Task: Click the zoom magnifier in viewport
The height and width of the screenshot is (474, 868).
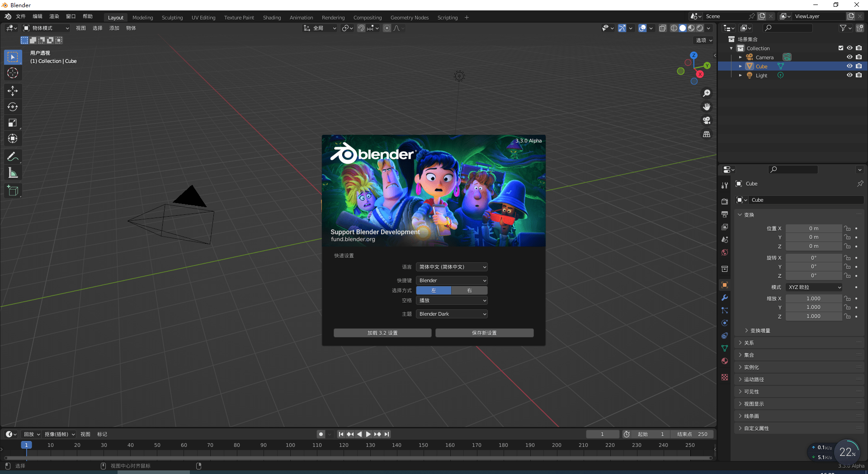Action: [707, 93]
